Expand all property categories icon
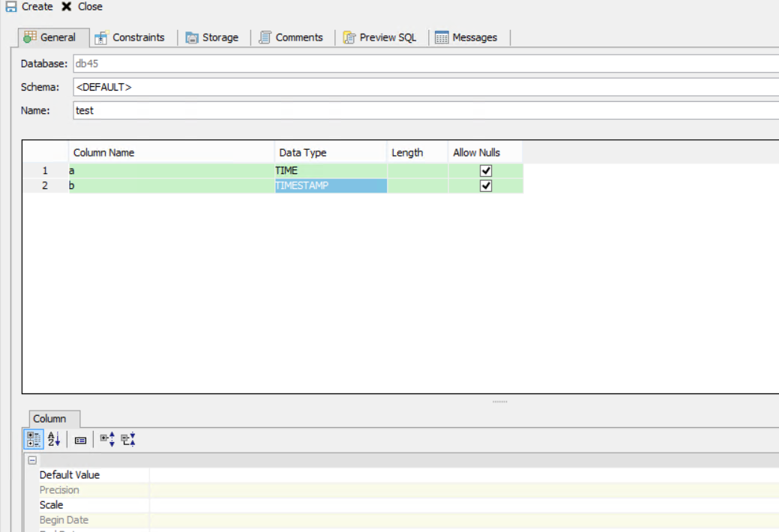Screen dimensions: 779x532 point(107,440)
